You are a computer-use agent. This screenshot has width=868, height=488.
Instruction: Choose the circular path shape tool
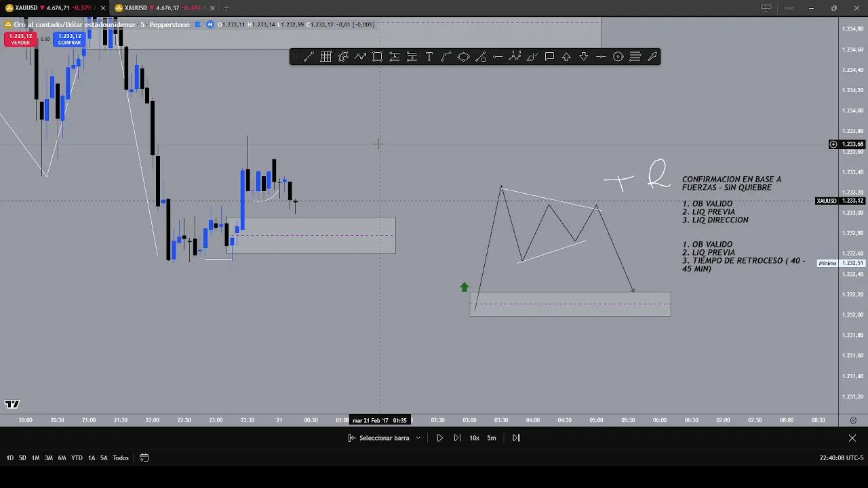(463, 57)
